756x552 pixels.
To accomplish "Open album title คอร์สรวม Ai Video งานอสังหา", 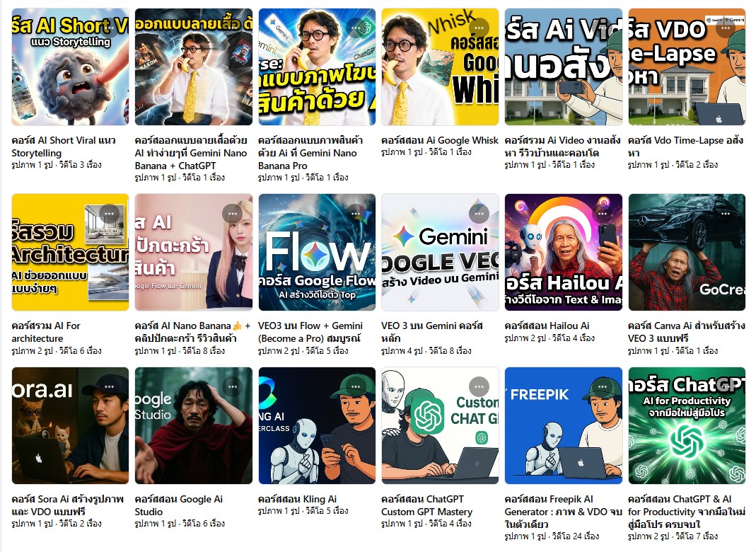I will pos(563,146).
